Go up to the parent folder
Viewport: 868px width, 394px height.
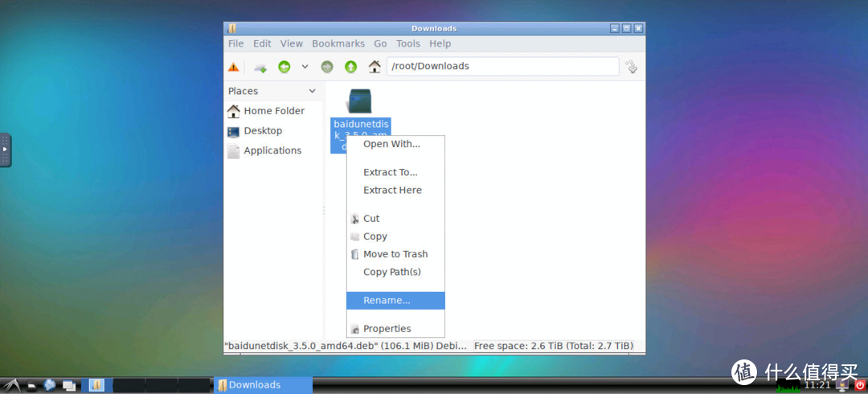click(350, 67)
